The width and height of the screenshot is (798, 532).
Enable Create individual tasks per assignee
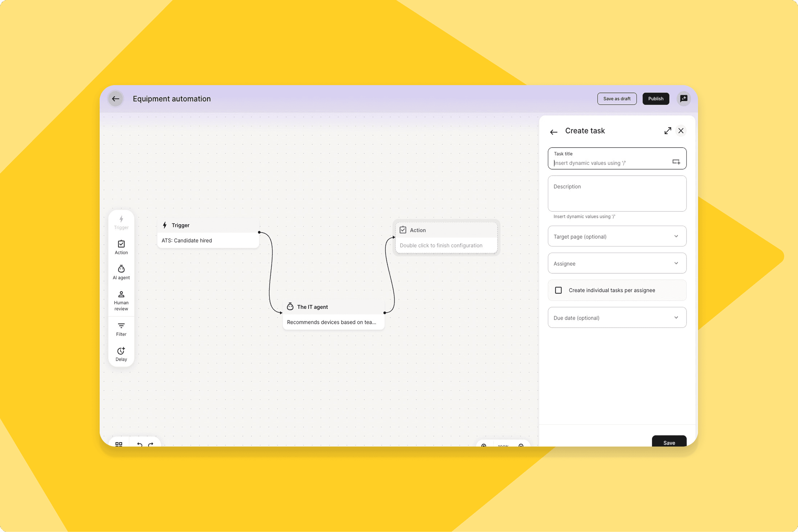[x=558, y=290]
